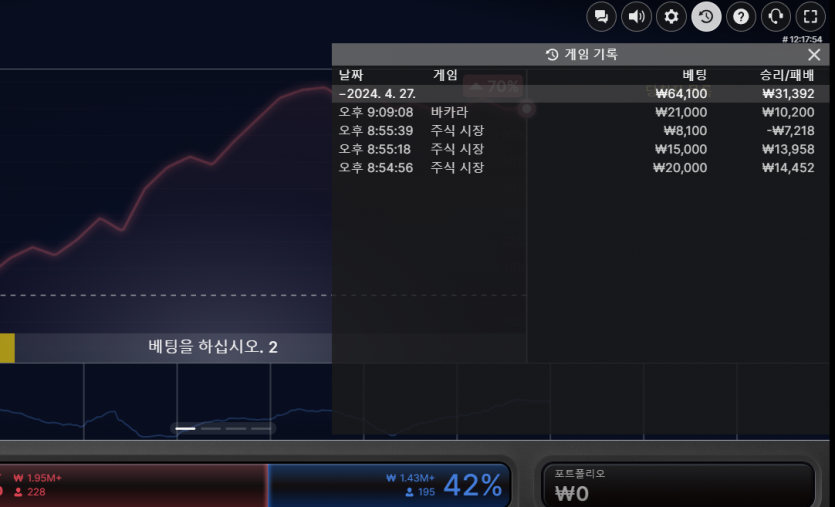
Task: Select the first chart page indicator dash
Action: point(185,428)
